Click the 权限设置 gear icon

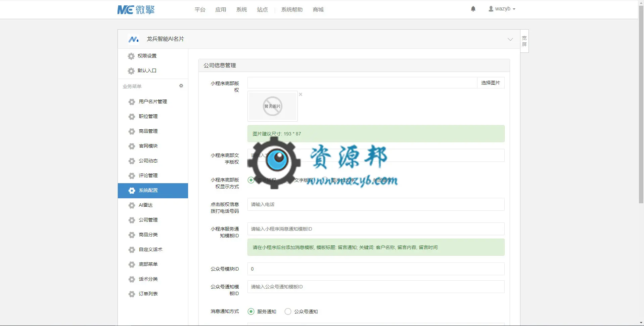(x=131, y=56)
